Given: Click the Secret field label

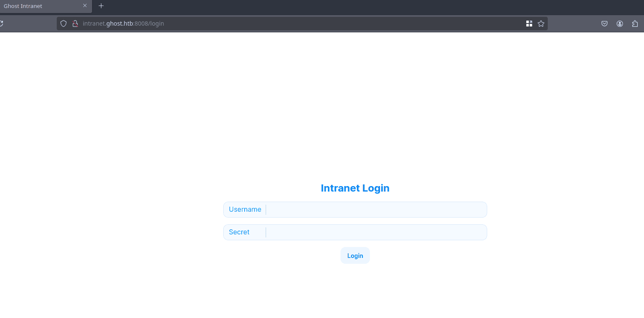Looking at the screenshot, I should tap(239, 232).
